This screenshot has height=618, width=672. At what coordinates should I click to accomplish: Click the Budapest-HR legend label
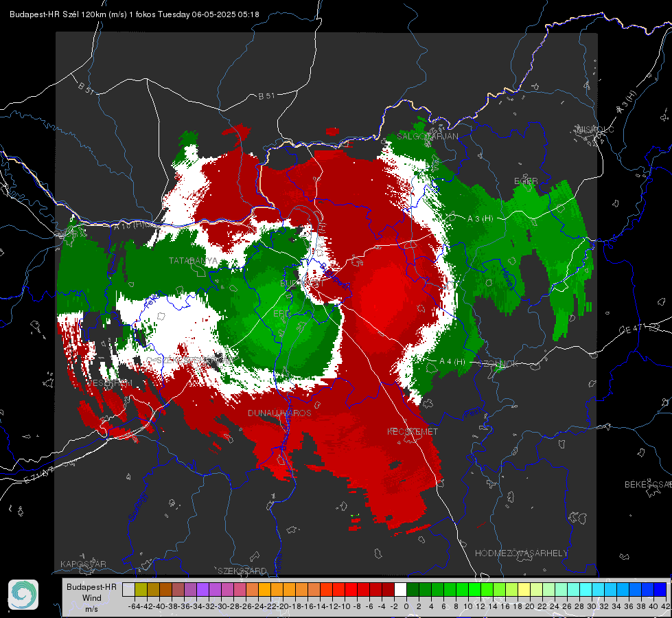pos(91,586)
